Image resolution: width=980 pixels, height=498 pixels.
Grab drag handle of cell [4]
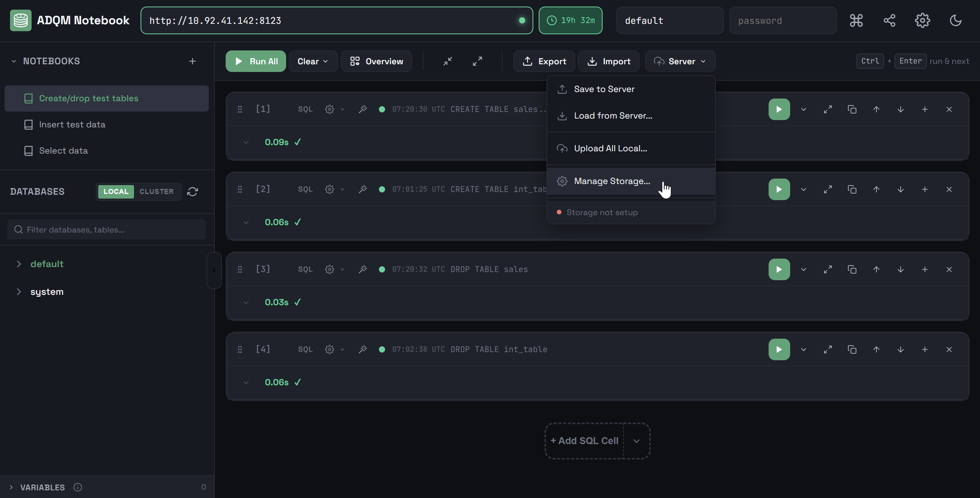point(240,349)
